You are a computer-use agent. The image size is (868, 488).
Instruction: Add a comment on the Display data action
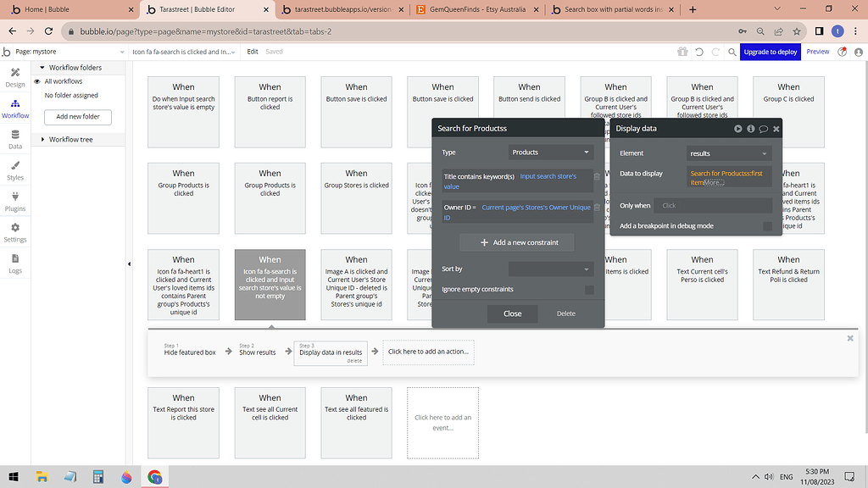[x=765, y=129]
